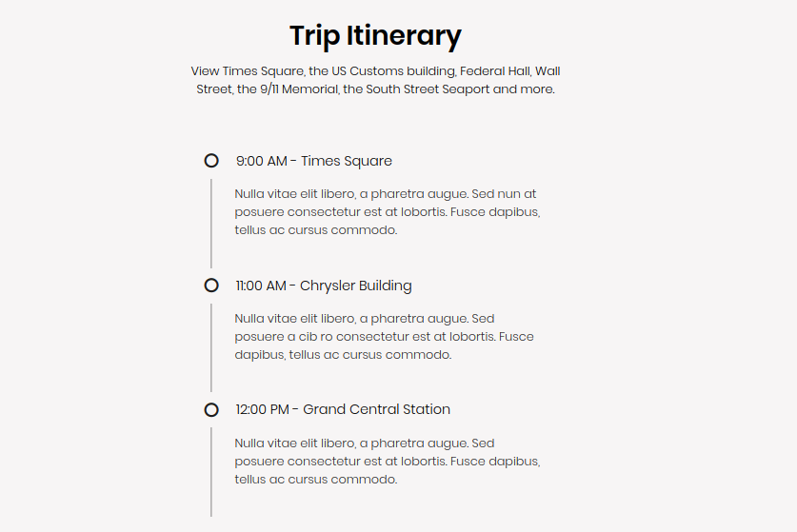Click the "US Customs building" text in subtitle

pos(393,71)
